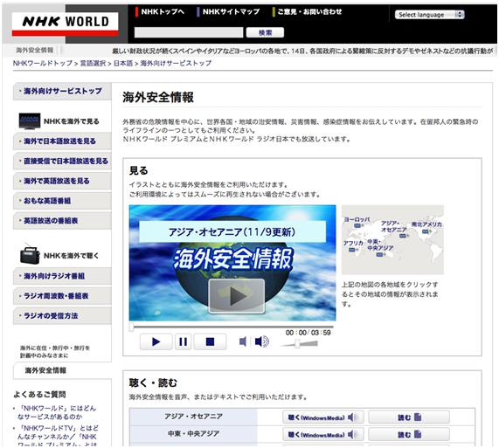Screen dimensions: 499x448
Task: Click the large play overlay on video
Action: point(237,296)
